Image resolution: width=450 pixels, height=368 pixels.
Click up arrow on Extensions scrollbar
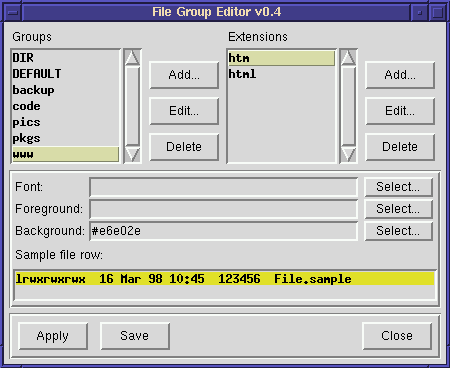coord(348,58)
